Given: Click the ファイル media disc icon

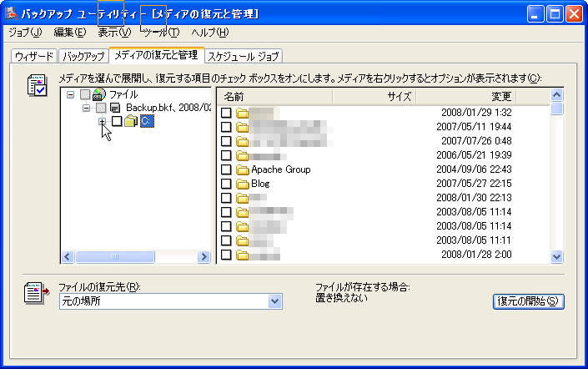Looking at the screenshot, I should pos(99,94).
